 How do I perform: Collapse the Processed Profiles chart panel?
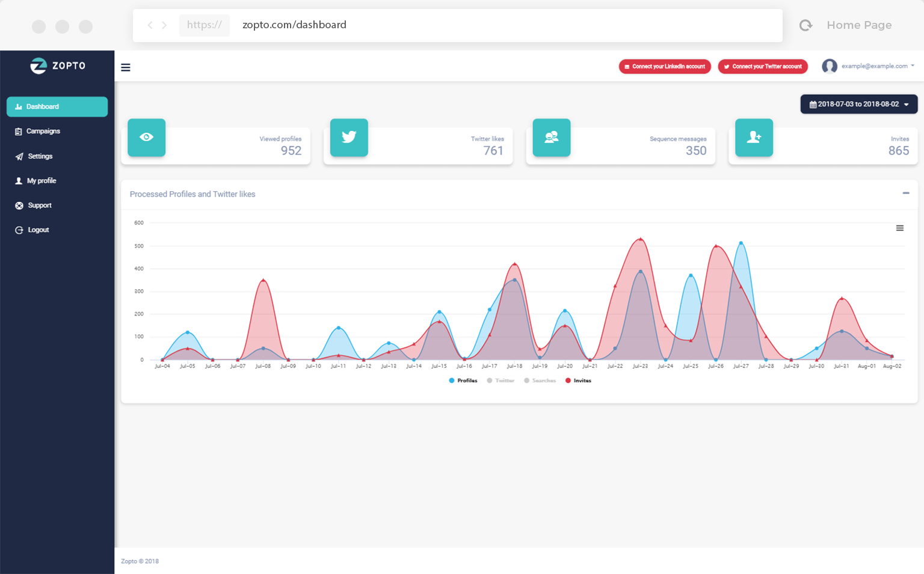(x=905, y=193)
